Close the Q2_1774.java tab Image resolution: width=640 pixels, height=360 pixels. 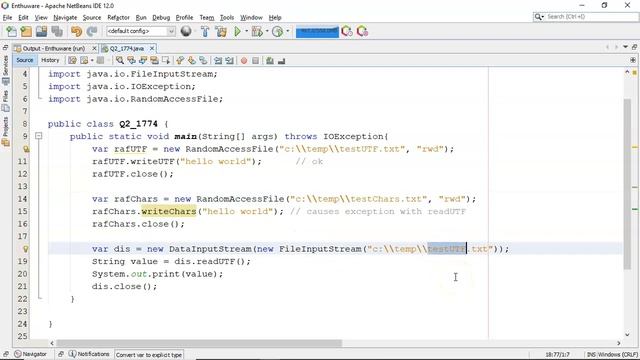152,48
